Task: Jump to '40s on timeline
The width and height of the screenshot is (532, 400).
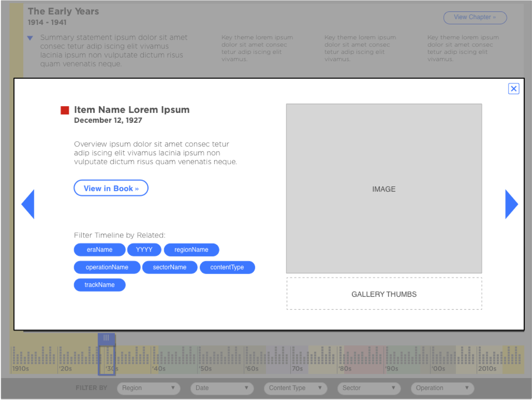Action: 159,369
